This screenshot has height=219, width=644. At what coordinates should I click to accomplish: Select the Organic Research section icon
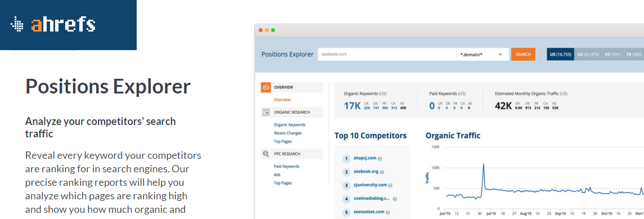265,112
